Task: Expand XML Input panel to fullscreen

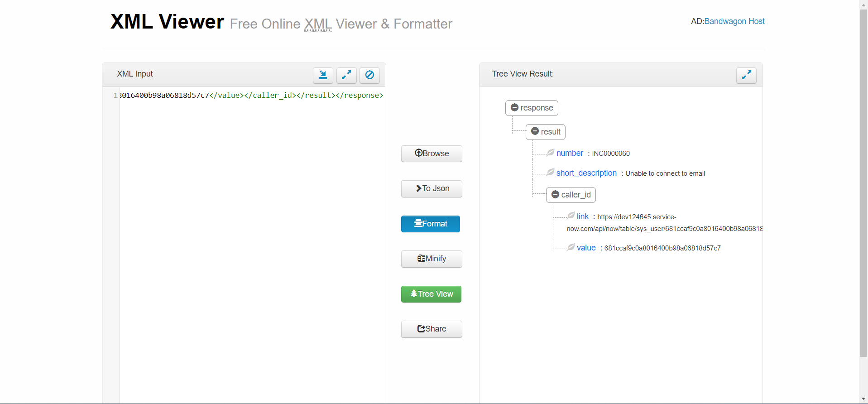Action: 346,75
